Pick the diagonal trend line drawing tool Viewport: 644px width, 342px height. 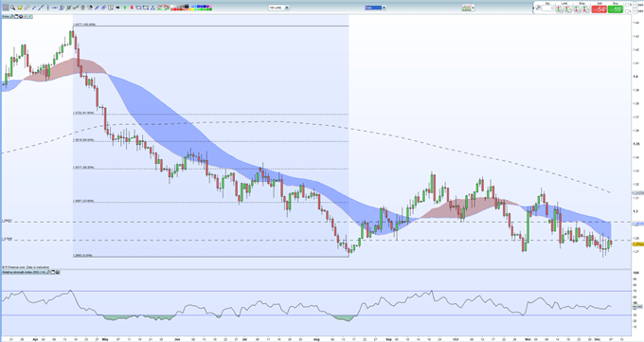click(41, 8)
